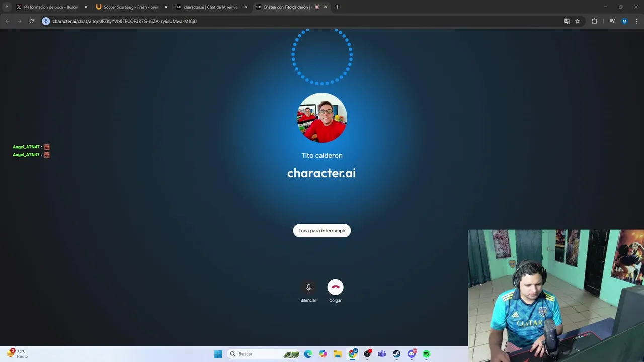Launch Copilot from the taskbar
644x362 pixels.
pos(323,354)
